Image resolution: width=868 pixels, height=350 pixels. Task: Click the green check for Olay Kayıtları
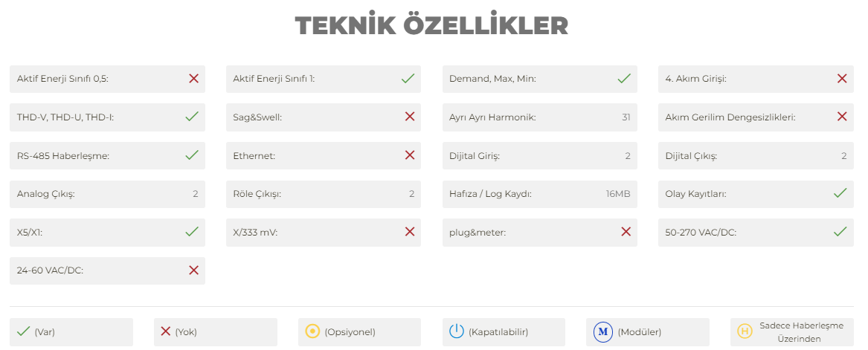click(840, 193)
